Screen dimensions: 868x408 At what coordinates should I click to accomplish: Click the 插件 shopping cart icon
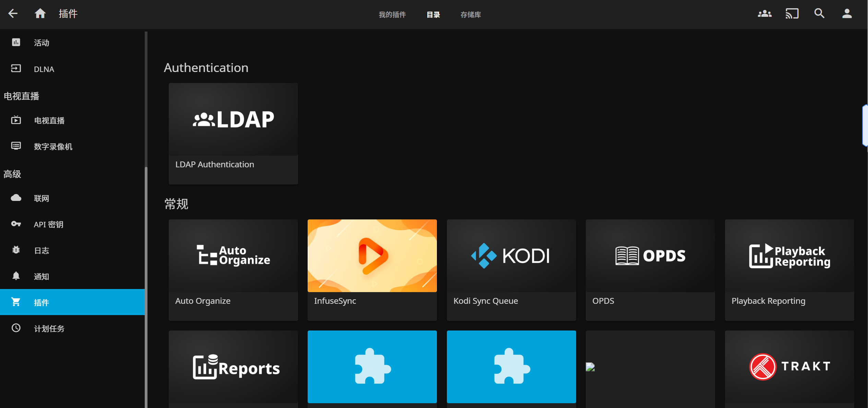pos(16,302)
